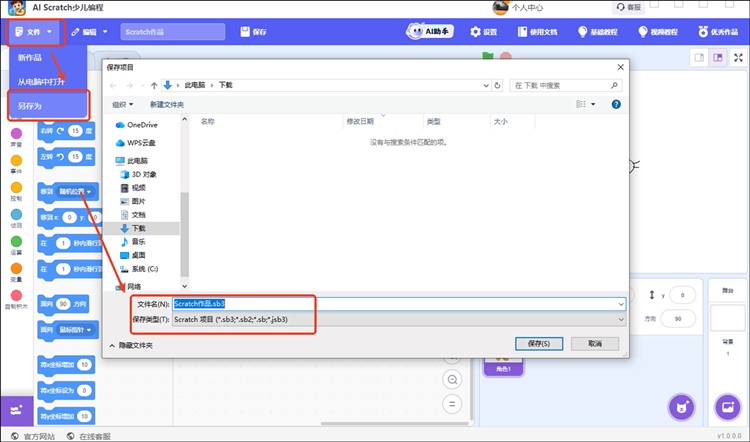Click the 文件名 input field
The height and width of the screenshot is (442, 750).
point(399,304)
